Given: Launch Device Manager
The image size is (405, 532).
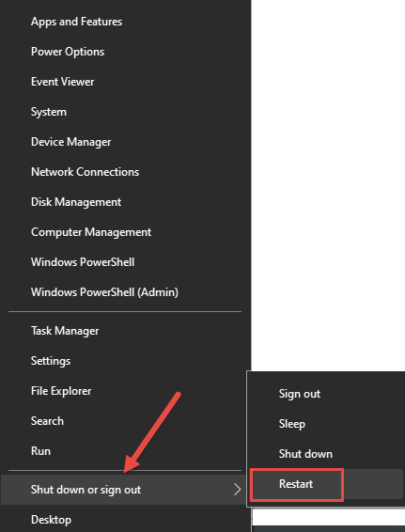Looking at the screenshot, I should 126,142.
